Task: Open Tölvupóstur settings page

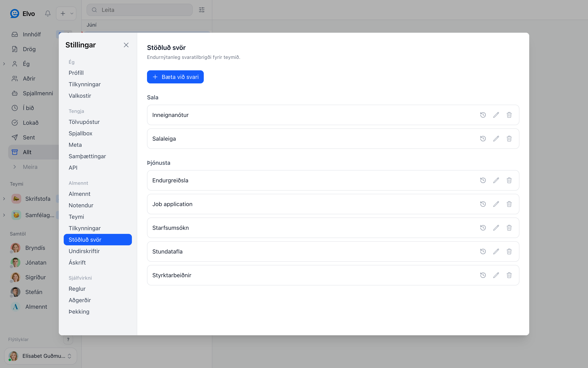Action: (98, 122)
